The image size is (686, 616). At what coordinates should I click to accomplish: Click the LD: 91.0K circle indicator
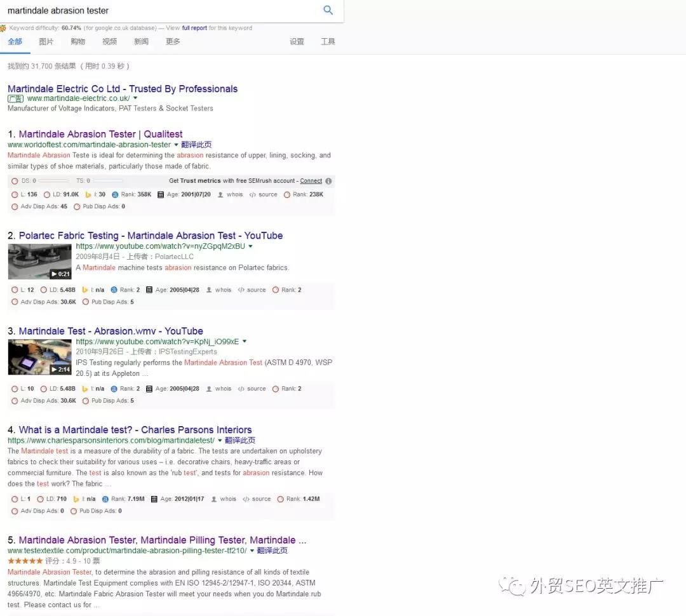[x=47, y=195]
